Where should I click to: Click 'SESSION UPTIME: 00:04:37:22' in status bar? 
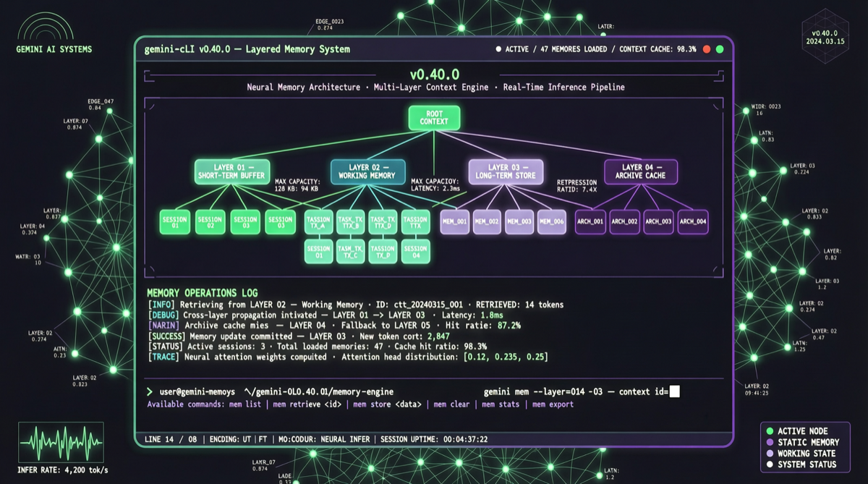435,439
